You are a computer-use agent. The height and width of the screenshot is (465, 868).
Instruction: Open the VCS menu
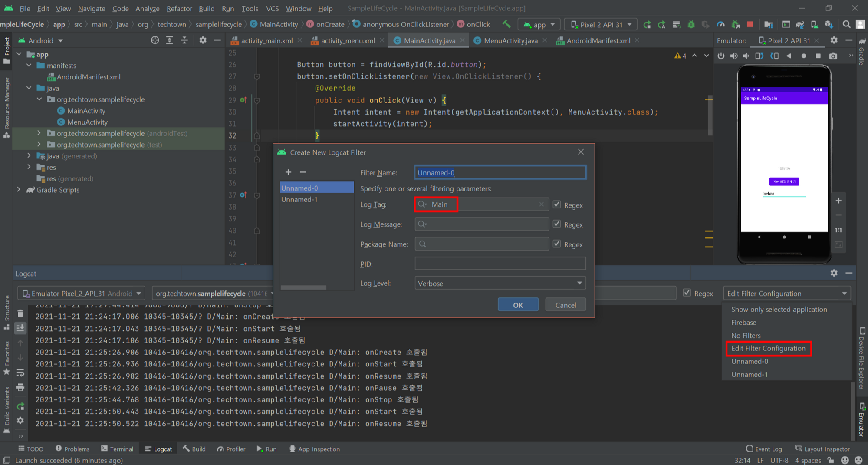[272, 8]
